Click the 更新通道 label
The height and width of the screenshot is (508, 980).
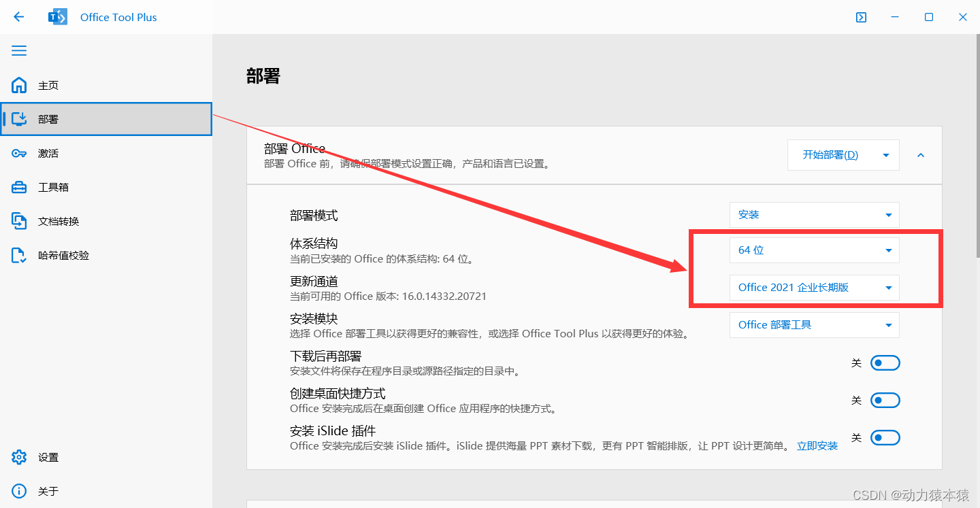coord(314,281)
